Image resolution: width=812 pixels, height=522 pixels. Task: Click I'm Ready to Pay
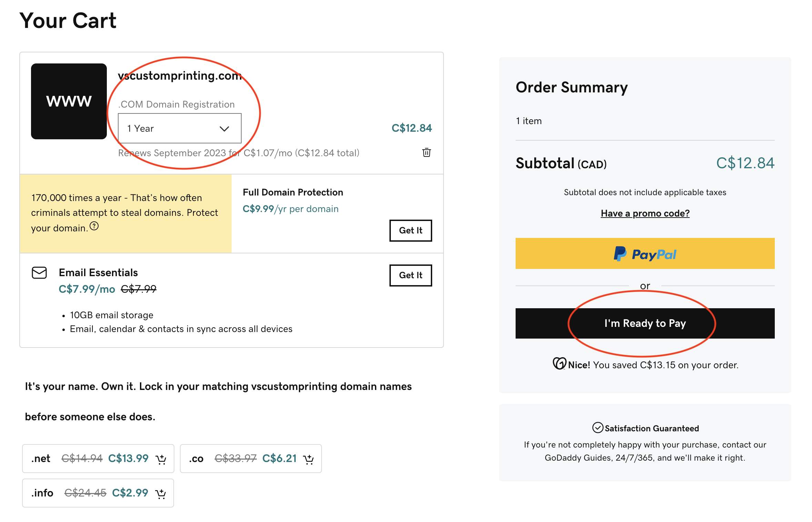645,323
